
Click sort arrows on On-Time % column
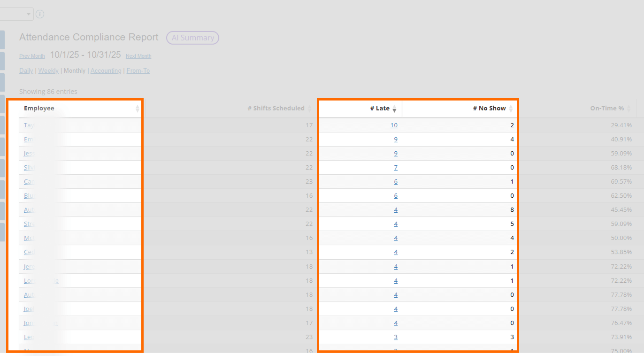point(629,108)
